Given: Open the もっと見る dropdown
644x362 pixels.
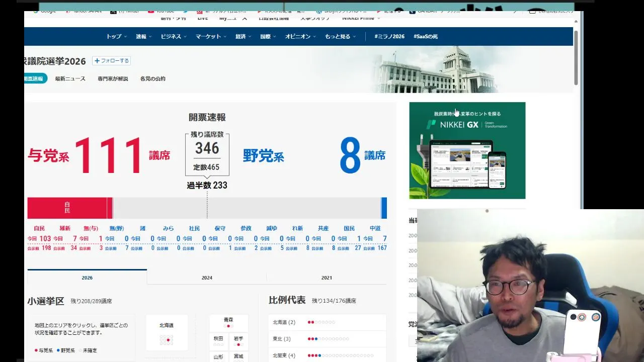Looking at the screenshot, I should point(340,37).
